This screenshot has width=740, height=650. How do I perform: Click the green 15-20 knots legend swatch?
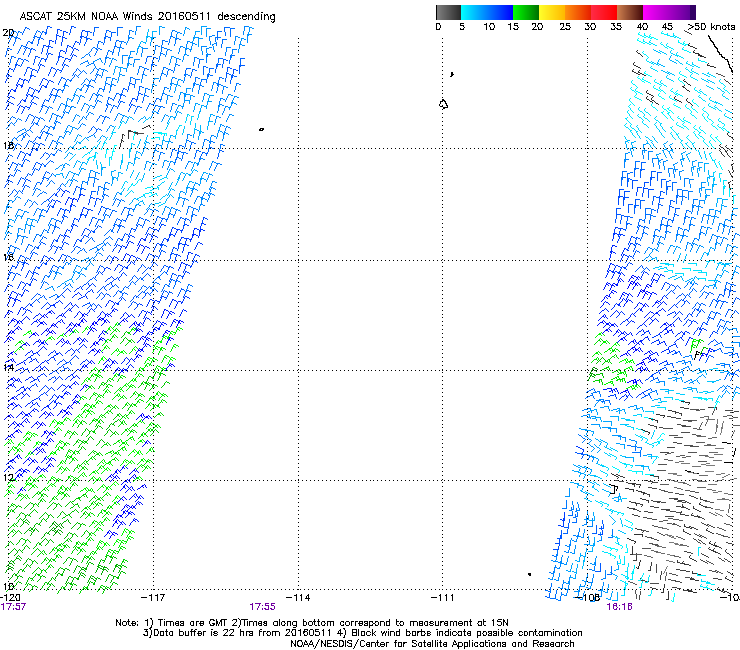(526, 12)
